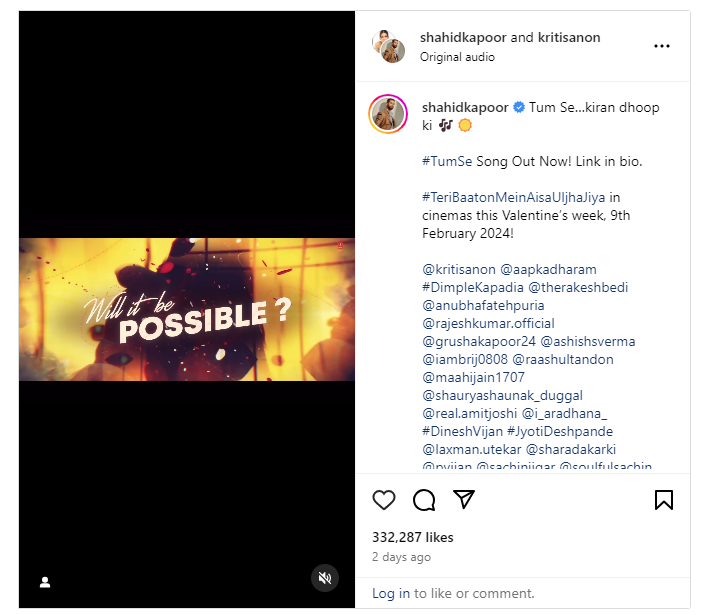704x615 pixels.
Task: Share post using paper plane icon
Action: pyautogui.click(x=464, y=499)
